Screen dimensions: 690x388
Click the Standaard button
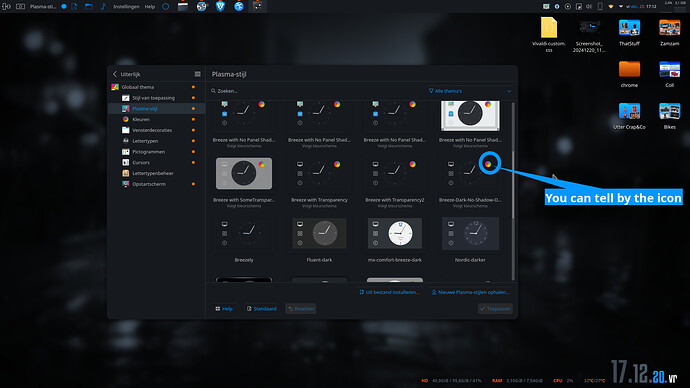coord(261,308)
